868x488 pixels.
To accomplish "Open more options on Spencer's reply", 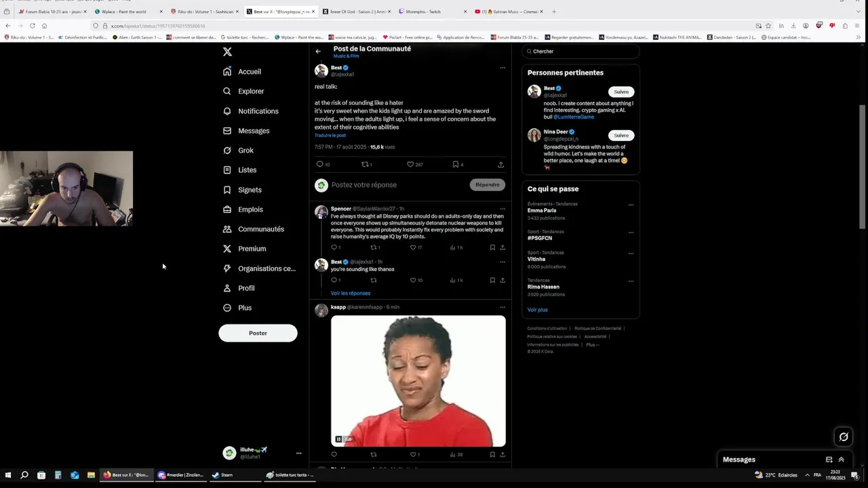I will click(502, 209).
